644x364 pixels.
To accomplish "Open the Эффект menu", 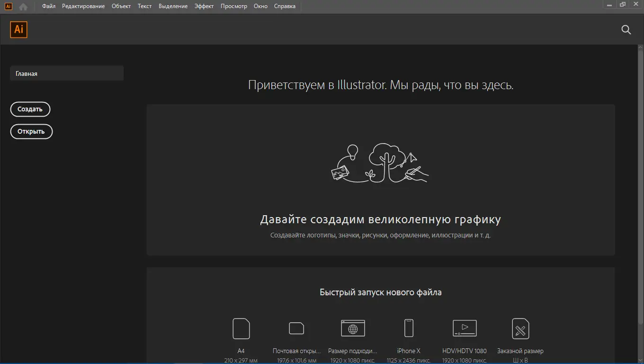I will pyautogui.click(x=204, y=6).
